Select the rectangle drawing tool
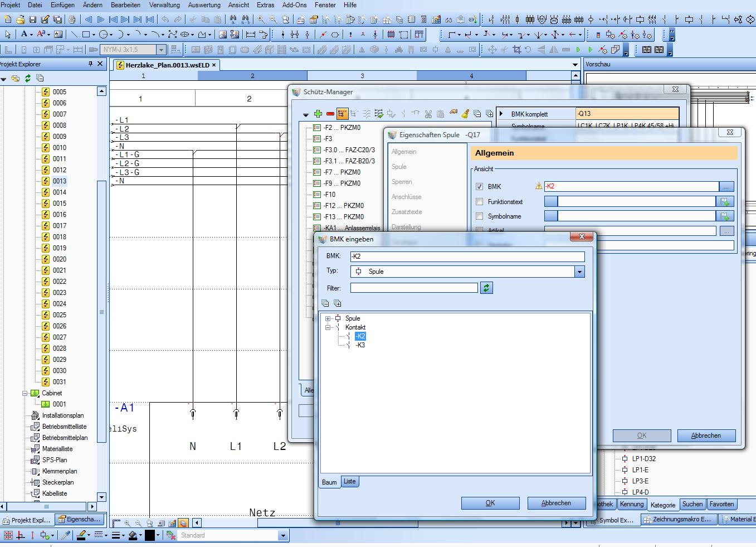756x547 pixels. click(x=86, y=35)
